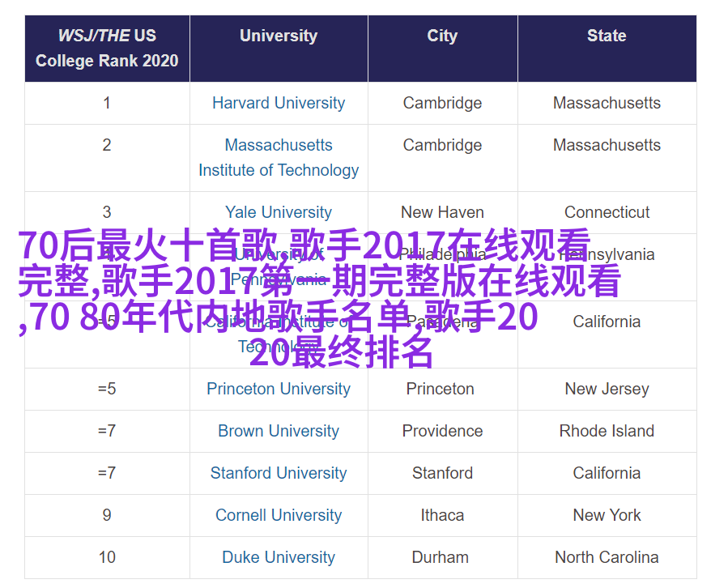Select the 'WSJ/THE US College Rank 2020' header
This screenshot has width=711, height=588.
pyautogui.click(x=107, y=48)
